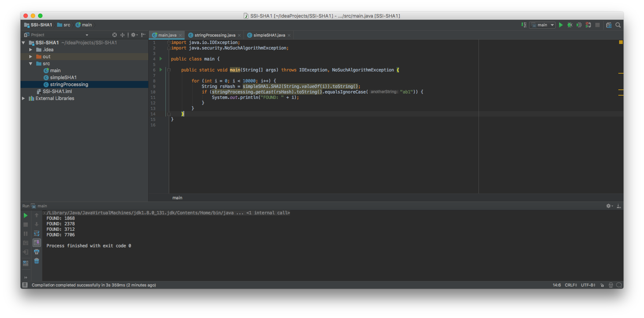This screenshot has width=644, height=318.
Task: Open the main run configuration dropdown
Action: coord(543,25)
